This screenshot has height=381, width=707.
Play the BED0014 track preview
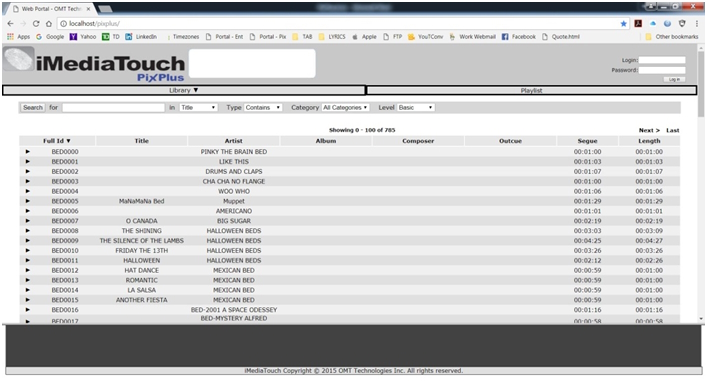click(x=28, y=290)
